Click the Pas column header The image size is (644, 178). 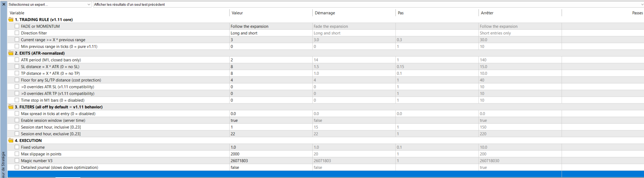tap(437, 13)
